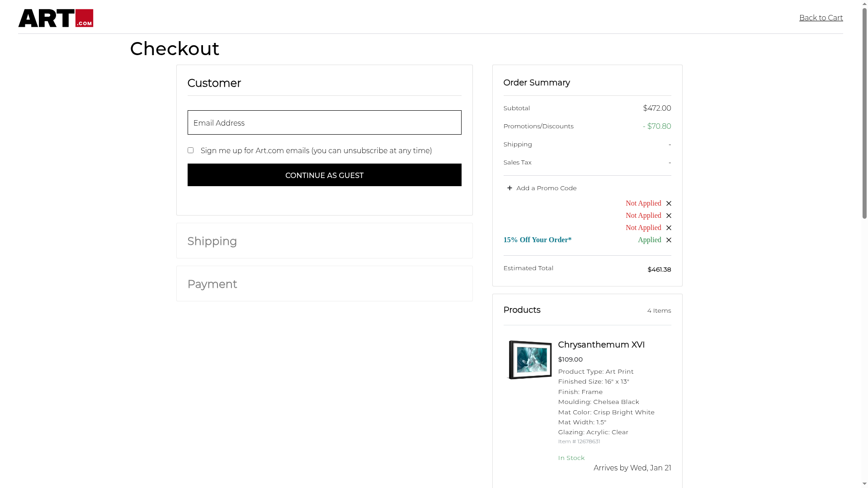
Task: Open the Chrysanthemum XVI thumbnail
Action: (530, 360)
